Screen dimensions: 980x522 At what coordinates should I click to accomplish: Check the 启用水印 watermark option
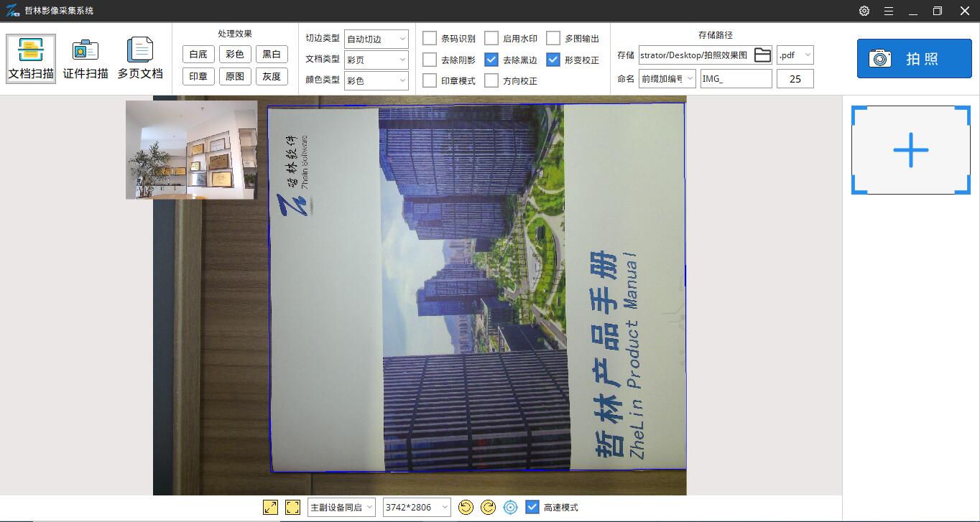coord(491,37)
